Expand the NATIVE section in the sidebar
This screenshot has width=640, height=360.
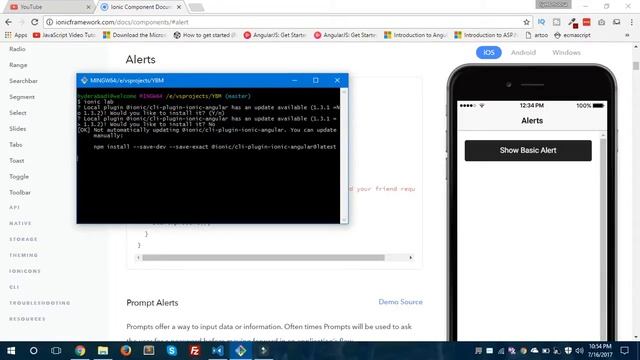(x=20, y=223)
